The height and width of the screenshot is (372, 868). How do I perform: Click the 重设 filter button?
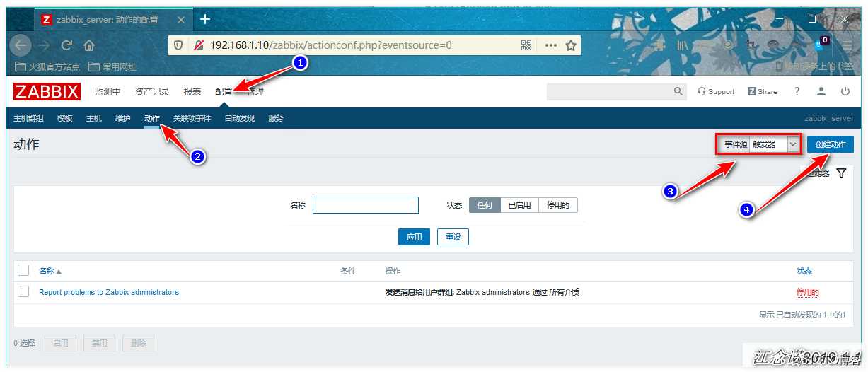tap(453, 237)
